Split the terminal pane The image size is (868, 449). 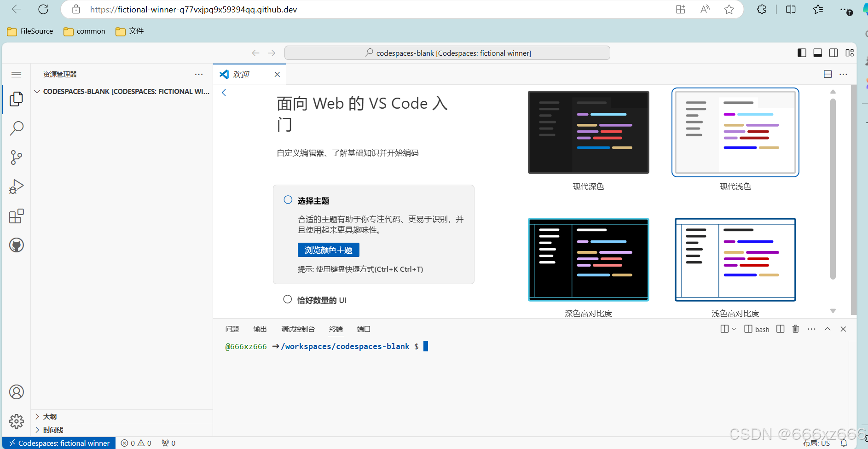[x=780, y=329]
